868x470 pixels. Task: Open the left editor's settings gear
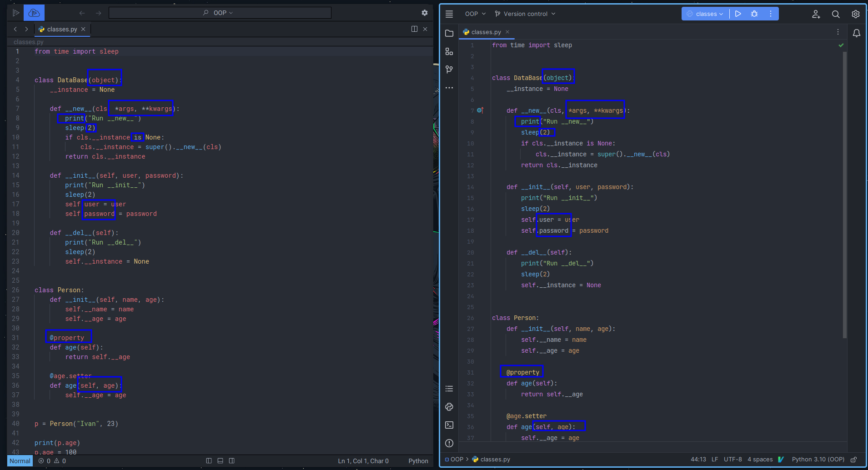coord(424,13)
